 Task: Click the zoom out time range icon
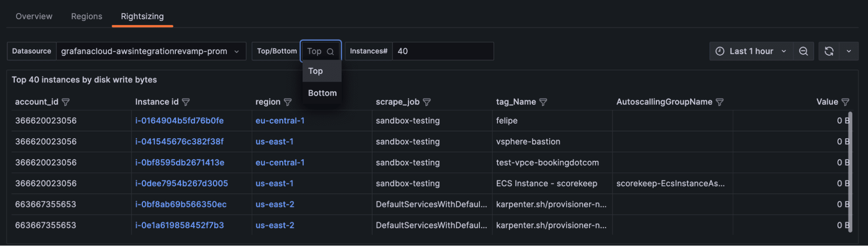point(803,51)
